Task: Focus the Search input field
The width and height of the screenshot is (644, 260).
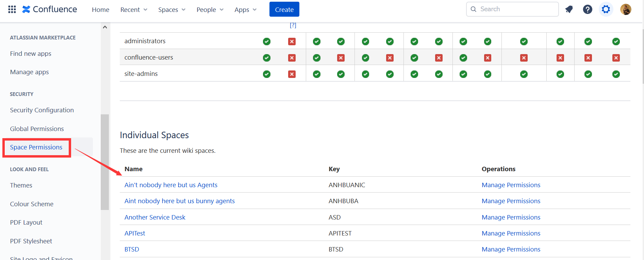Action: click(512, 9)
